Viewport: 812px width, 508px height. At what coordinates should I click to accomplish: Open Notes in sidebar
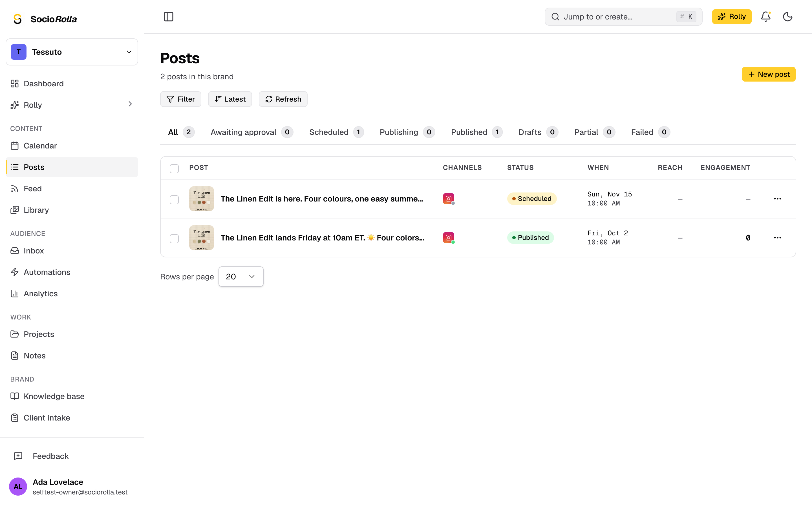[x=72, y=356]
